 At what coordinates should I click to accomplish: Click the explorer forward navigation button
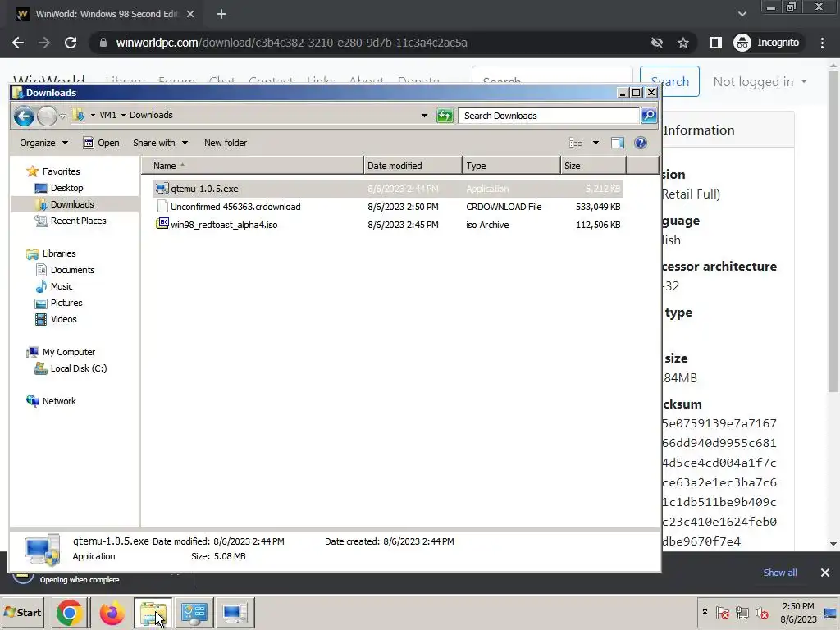pos(47,116)
